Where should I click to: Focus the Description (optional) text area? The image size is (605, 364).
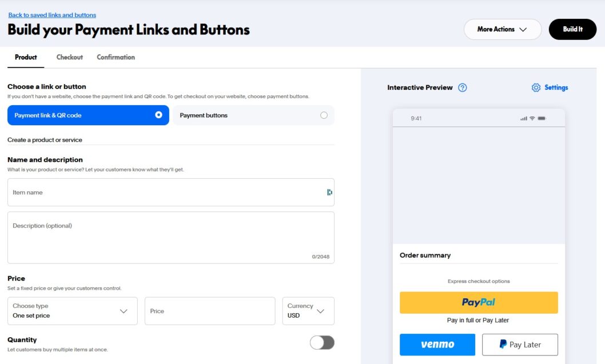[170, 237]
